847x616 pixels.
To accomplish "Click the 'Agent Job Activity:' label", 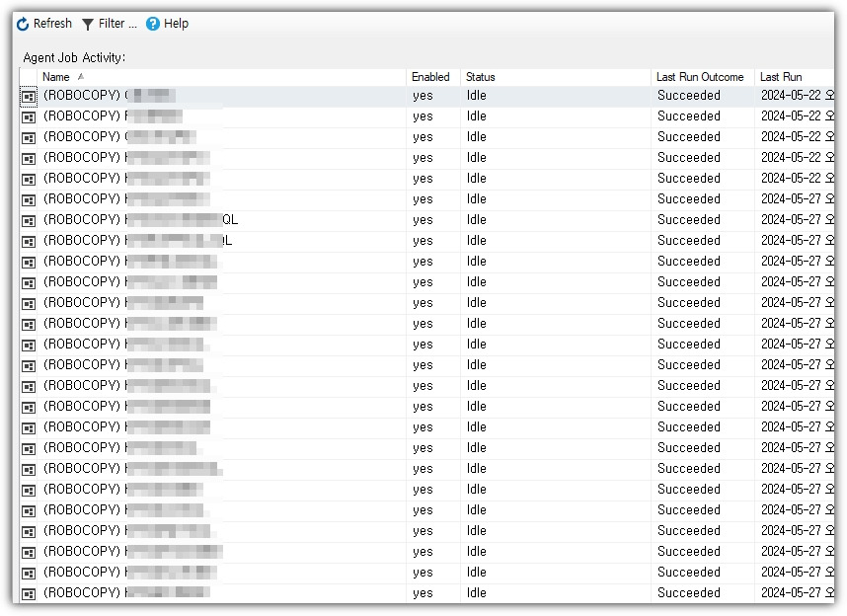I will (74, 57).
